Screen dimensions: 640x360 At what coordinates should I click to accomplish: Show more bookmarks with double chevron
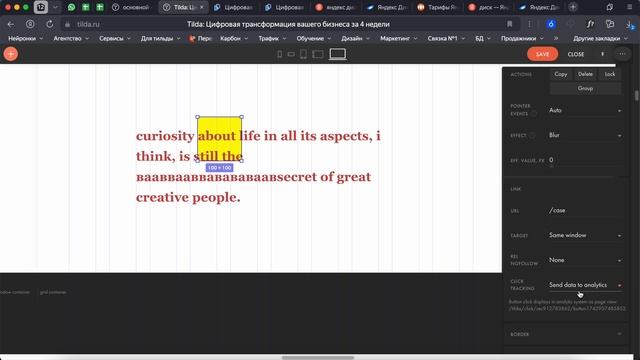click(556, 38)
